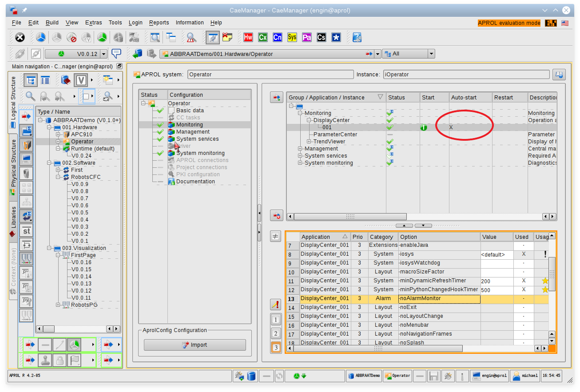Viewport: 580px width, 392px height.
Task: Select Documentation in the Configuration list
Action: pos(195,182)
